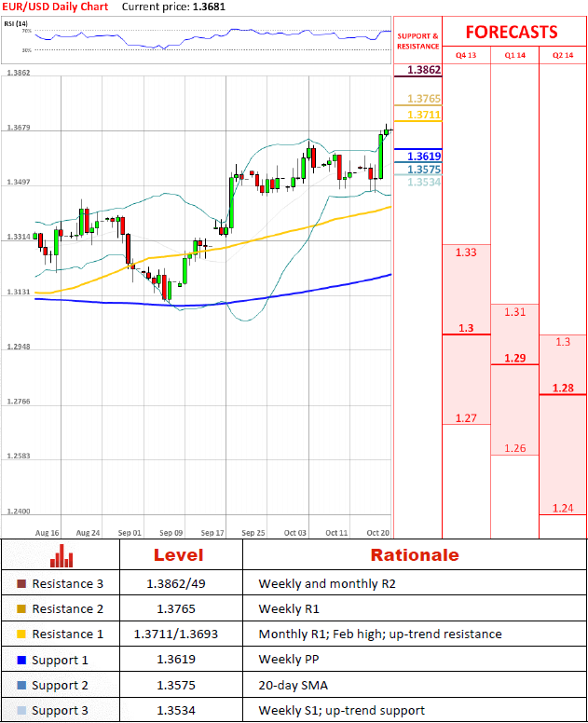Click the red bar chart icon in table header
588x723 pixels.
tap(62, 555)
